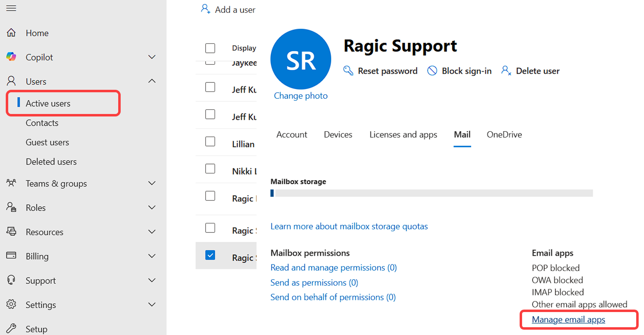Click the Resources icon in sidebar
Image resolution: width=644 pixels, height=335 pixels.
pos(11,231)
